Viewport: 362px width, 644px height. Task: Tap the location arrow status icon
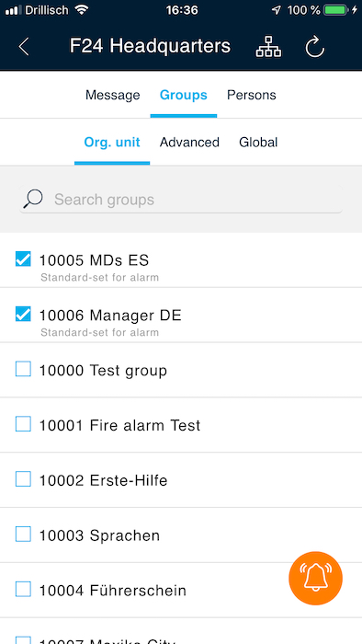pos(277,10)
